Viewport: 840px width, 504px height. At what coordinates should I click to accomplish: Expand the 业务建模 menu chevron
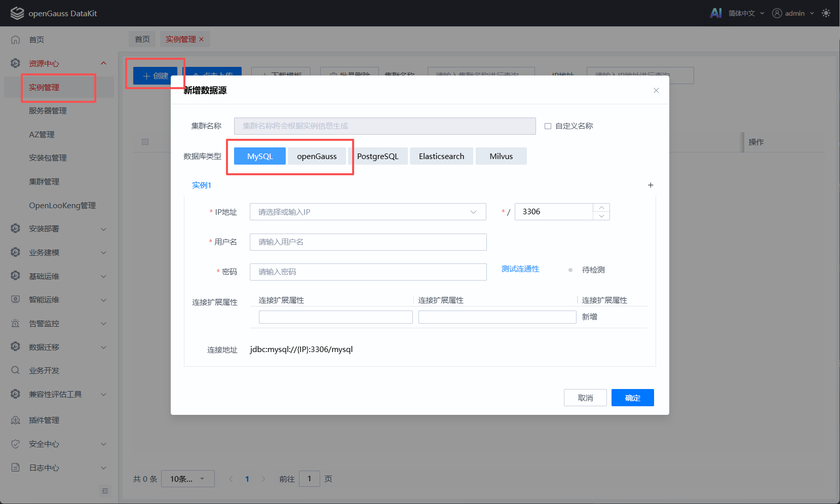pos(103,252)
